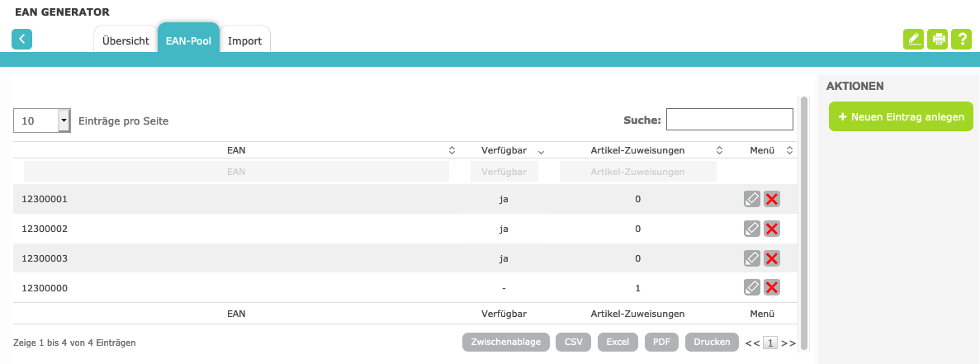Click the green edit pencil icon

[x=913, y=39]
